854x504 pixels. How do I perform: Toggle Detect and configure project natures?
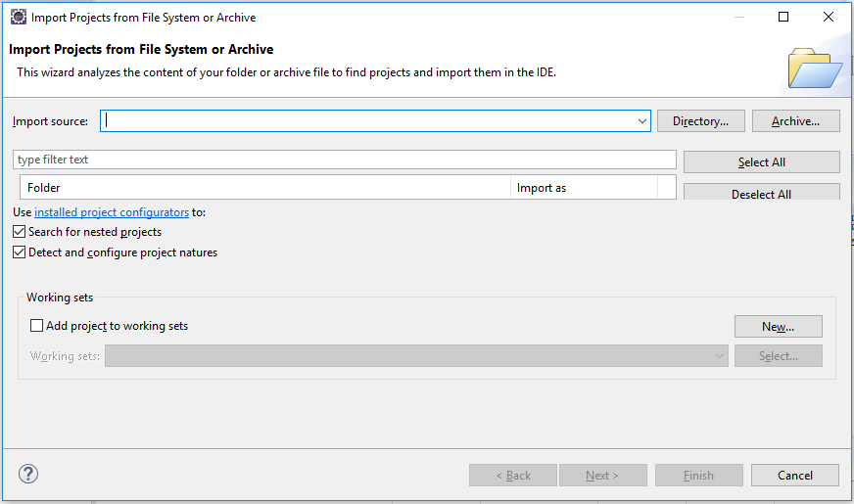point(20,252)
